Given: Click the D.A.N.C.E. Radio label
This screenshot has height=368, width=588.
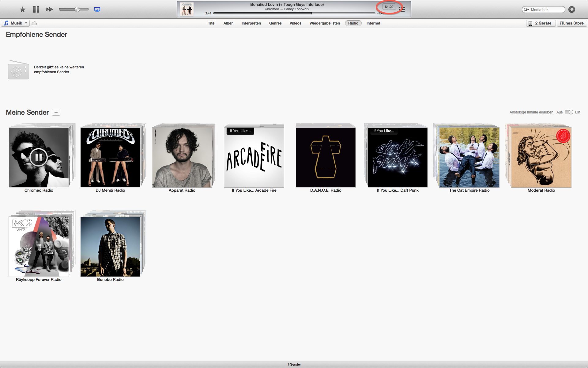Looking at the screenshot, I should point(326,190).
